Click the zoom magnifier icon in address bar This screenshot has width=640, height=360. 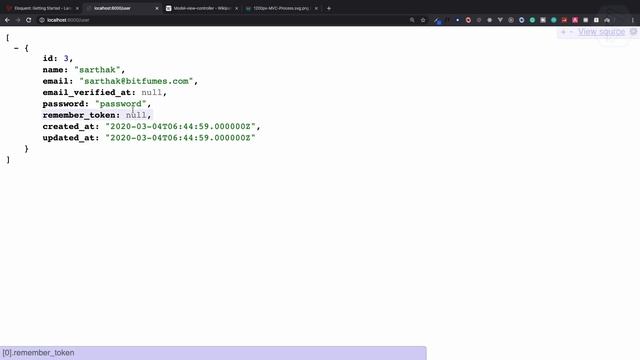(x=412, y=20)
